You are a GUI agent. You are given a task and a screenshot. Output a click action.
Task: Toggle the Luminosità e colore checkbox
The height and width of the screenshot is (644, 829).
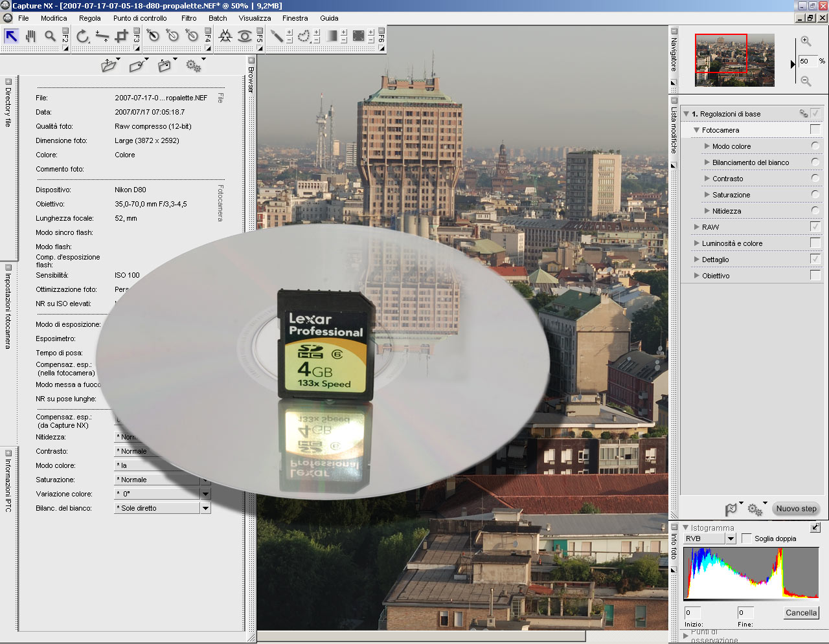coord(815,243)
